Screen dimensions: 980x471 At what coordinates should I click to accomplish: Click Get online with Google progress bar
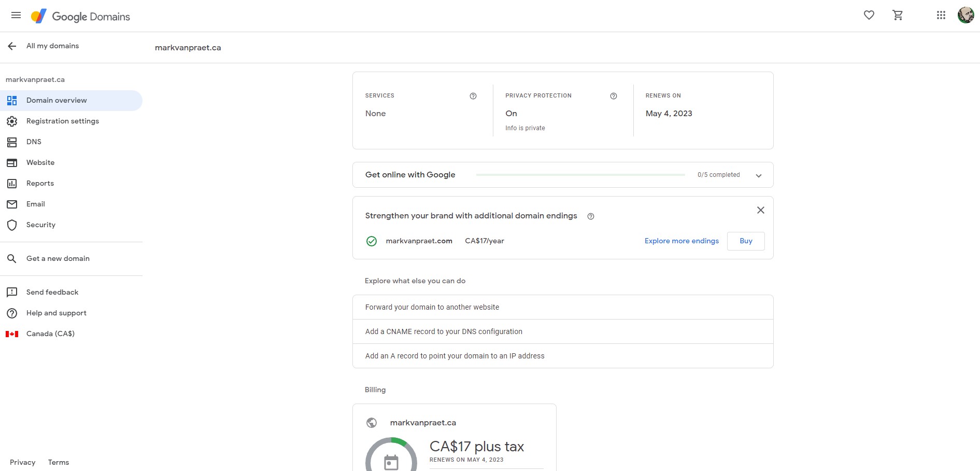click(x=580, y=175)
